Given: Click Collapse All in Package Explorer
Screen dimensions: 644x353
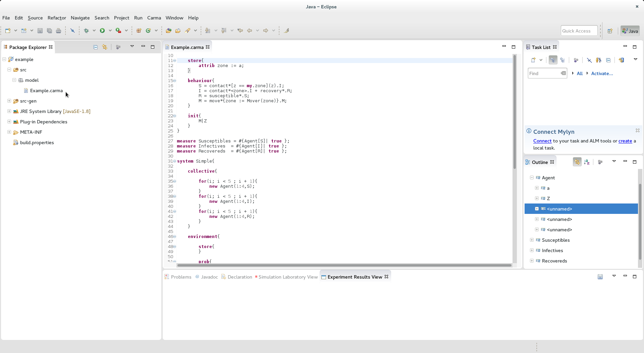Looking at the screenshot, I should pos(96,47).
